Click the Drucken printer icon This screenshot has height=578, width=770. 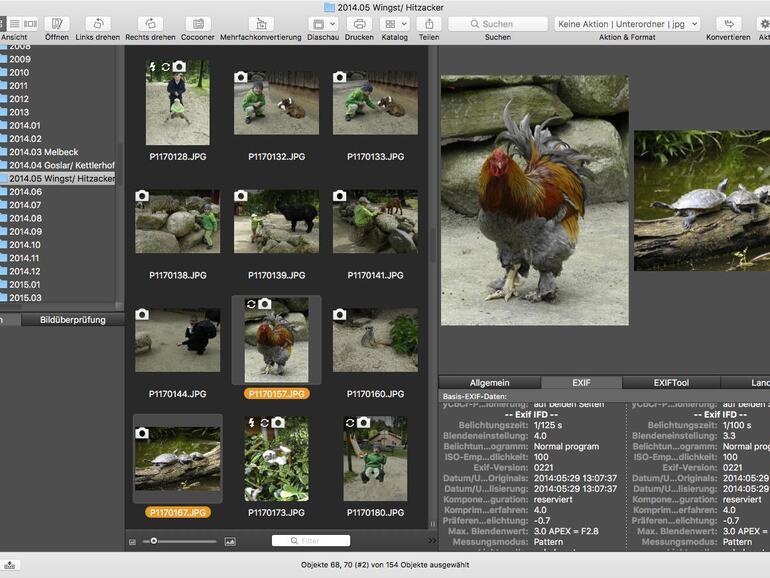(x=359, y=24)
